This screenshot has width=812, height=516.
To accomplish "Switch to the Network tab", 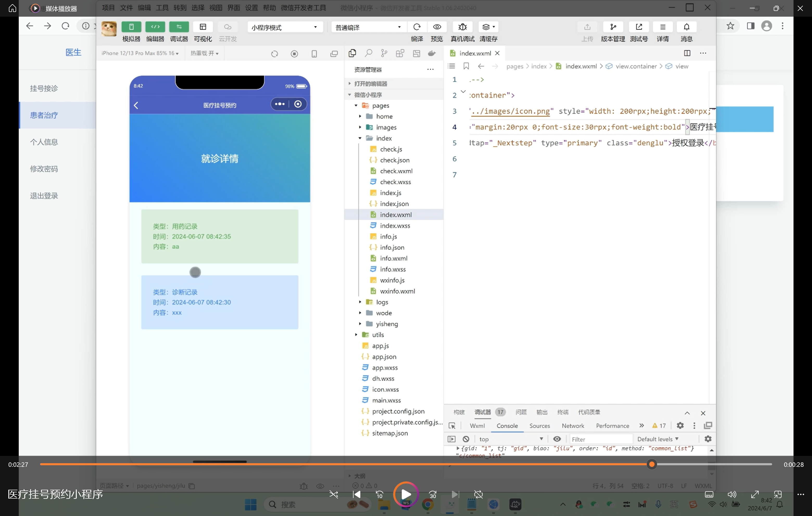I will (572, 426).
